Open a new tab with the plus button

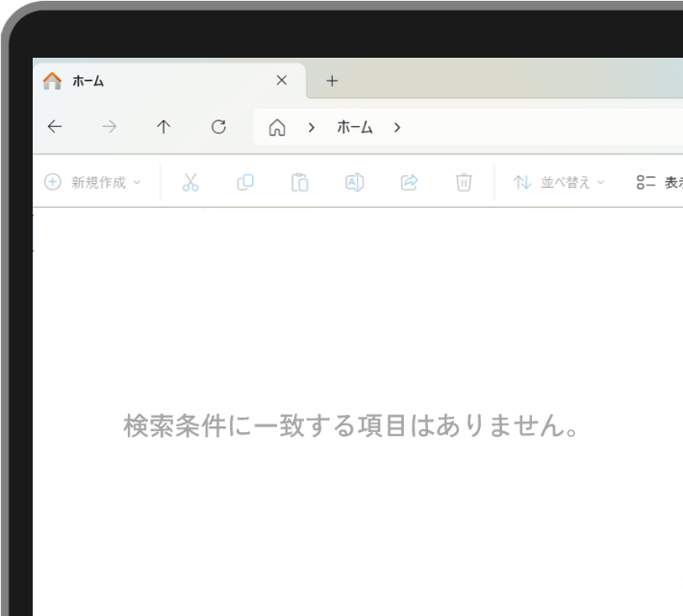click(x=332, y=81)
